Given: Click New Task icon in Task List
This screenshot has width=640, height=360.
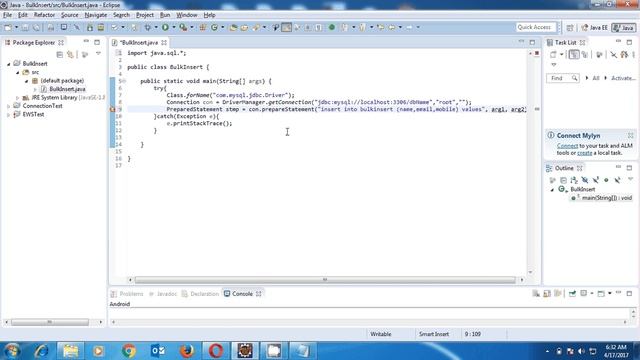Looking at the screenshot, I should (x=553, y=54).
